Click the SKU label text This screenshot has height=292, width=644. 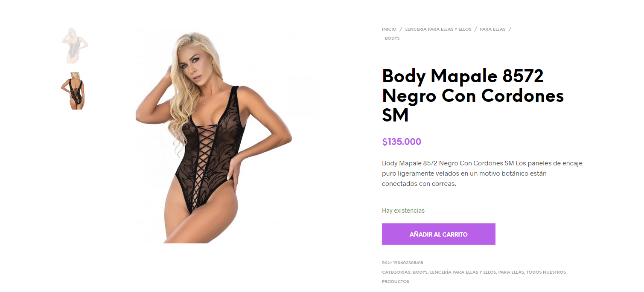point(387,263)
